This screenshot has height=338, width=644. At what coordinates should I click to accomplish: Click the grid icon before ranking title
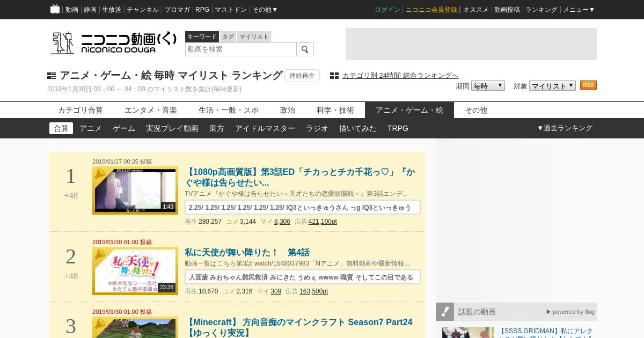click(52, 76)
